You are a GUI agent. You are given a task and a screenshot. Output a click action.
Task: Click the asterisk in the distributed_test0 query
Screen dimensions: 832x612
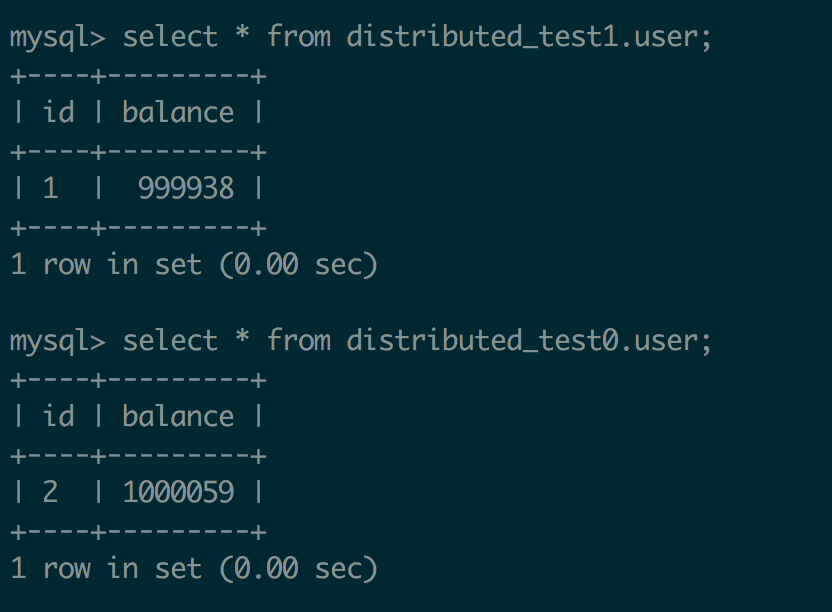242,341
